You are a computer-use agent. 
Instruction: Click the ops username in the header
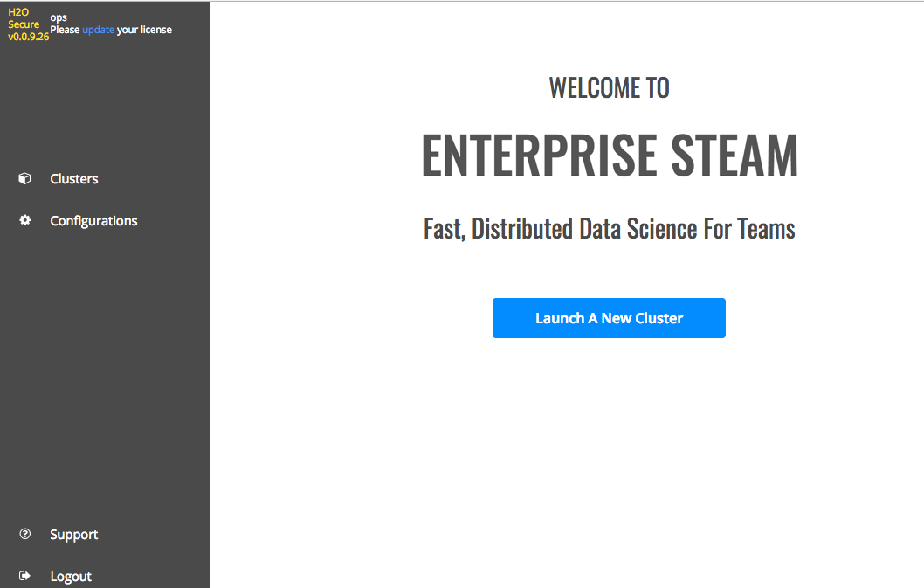click(57, 17)
